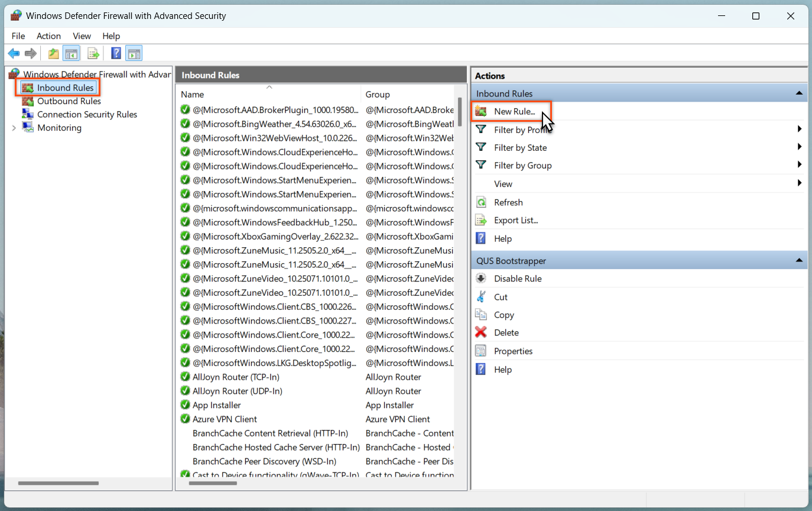Click the Back arrow toolbar icon
The height and width of the screenshot is (511, 812).
click(14, 54)
